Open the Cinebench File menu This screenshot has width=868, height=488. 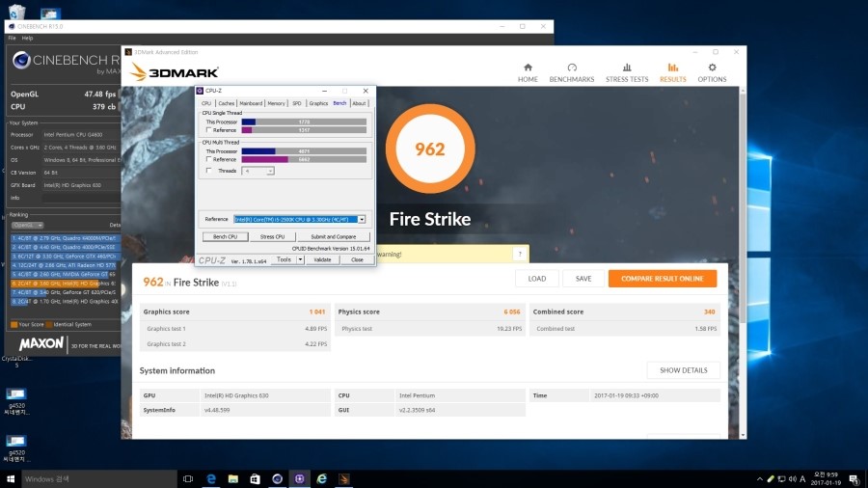(13, 38)
